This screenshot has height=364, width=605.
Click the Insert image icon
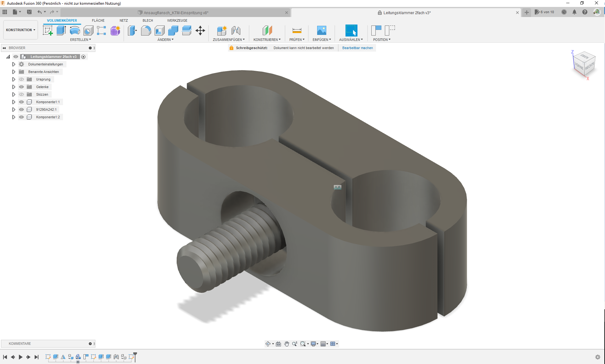[x=322, y=31]
